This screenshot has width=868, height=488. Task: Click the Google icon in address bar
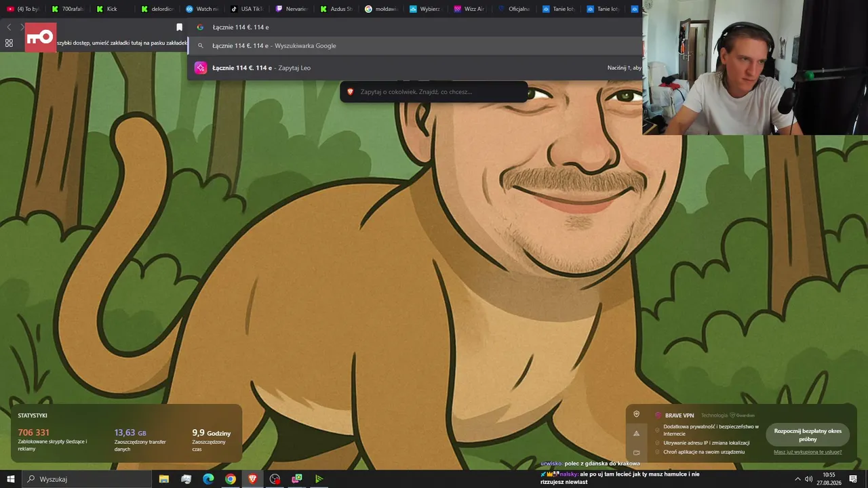click(200, 27)
